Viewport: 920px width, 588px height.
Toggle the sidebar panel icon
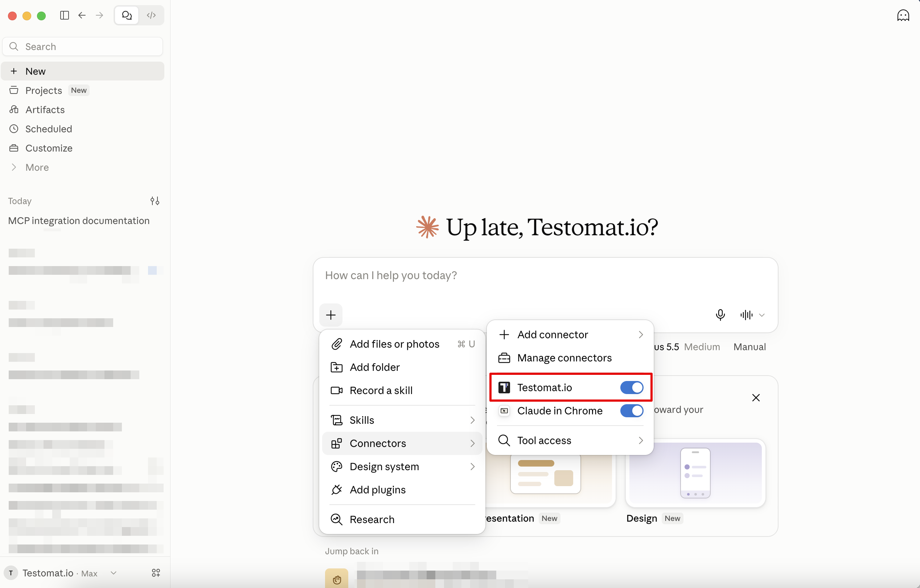[65, 15]
